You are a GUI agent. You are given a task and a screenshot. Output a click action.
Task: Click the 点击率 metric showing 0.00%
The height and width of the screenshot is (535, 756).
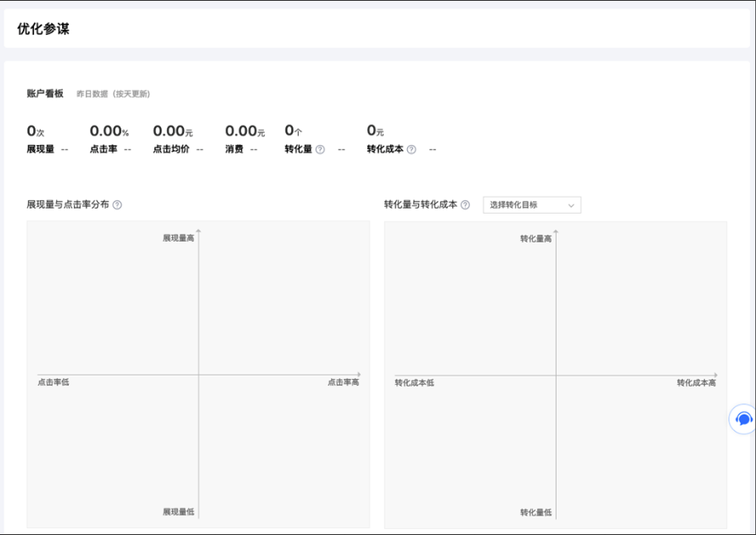tap(109, 131)
